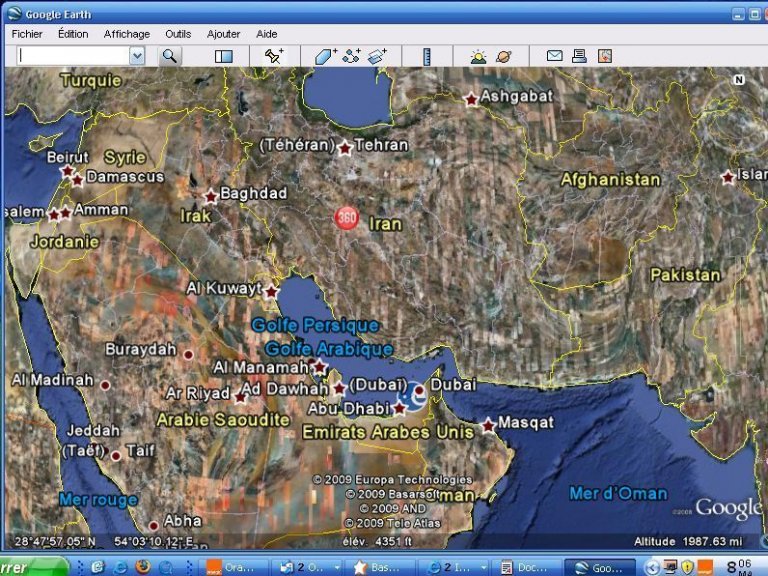Click the Mer d'Oman label
768x576 pixels.
point(618,493)
